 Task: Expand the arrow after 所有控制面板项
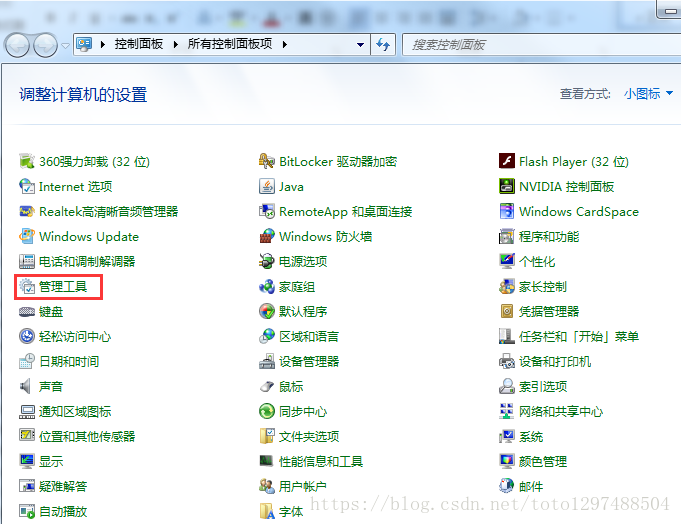pos(285,44)
